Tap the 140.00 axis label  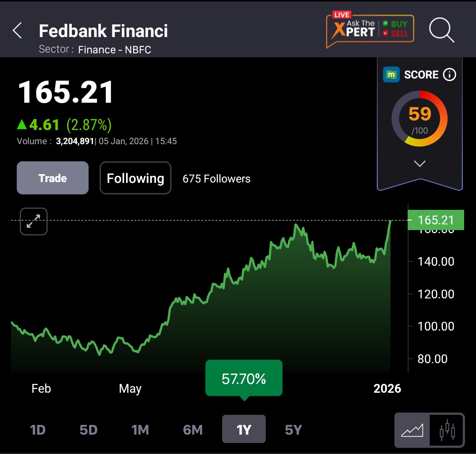[x=436, y=261]
